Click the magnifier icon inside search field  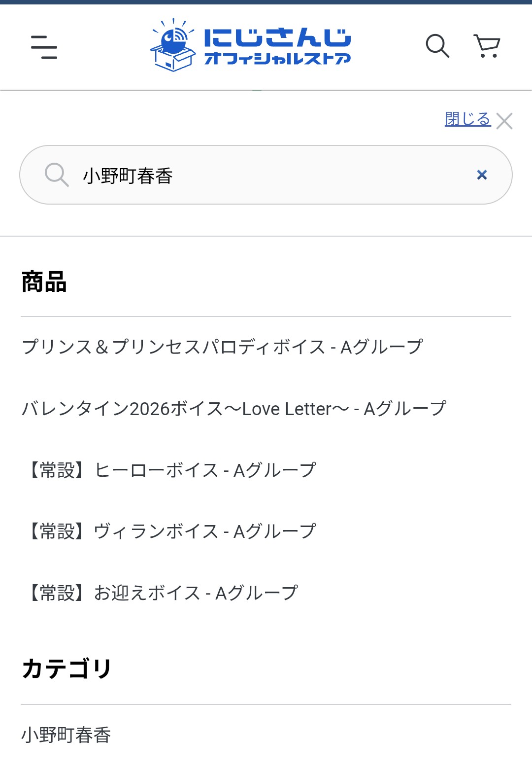(x=56, y=175)
